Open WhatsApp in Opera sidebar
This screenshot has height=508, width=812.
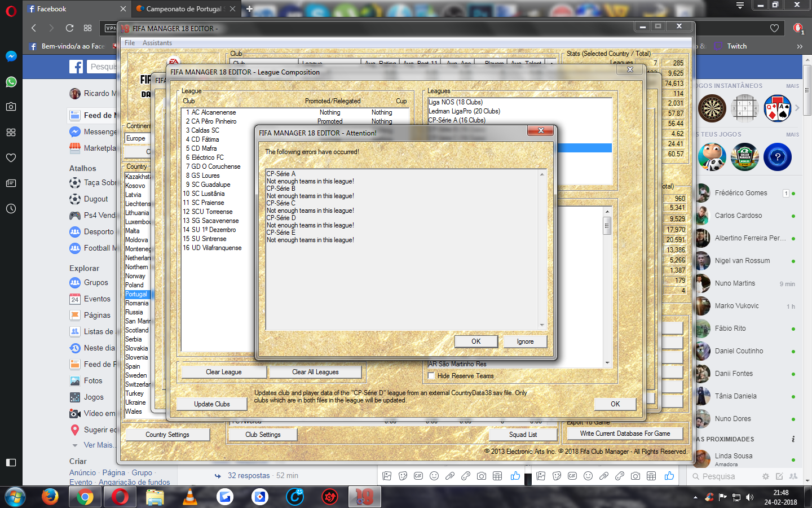coord(11,82)
